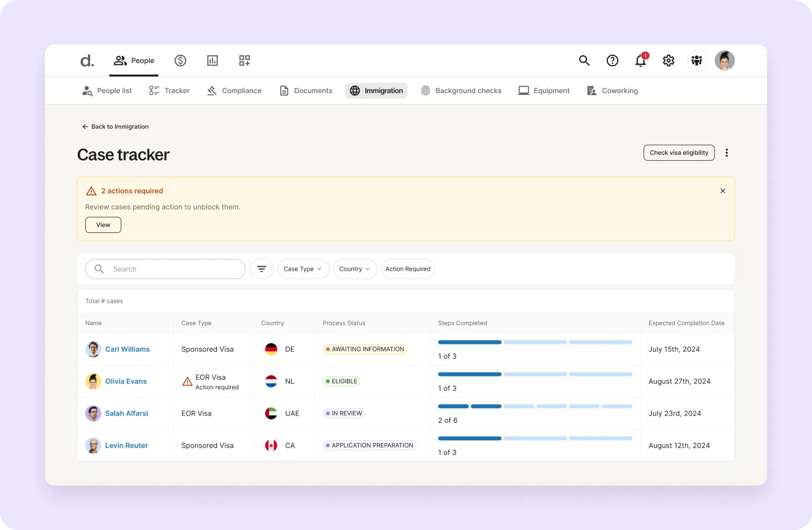The height and width of the screenshot is (530, 812).
Task: Open Carl Williams case
Action: tap(127, 350)
